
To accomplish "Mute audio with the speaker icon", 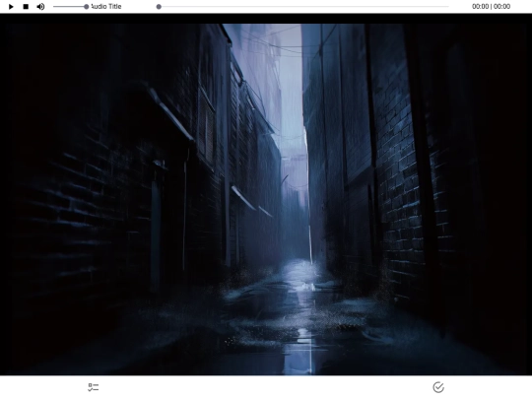I will 40,7.
